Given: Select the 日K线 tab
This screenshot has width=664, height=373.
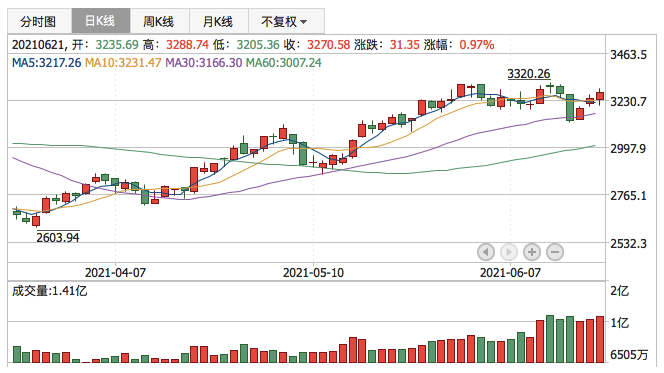Looking at the screenshot, I should [x=100, y=21].
